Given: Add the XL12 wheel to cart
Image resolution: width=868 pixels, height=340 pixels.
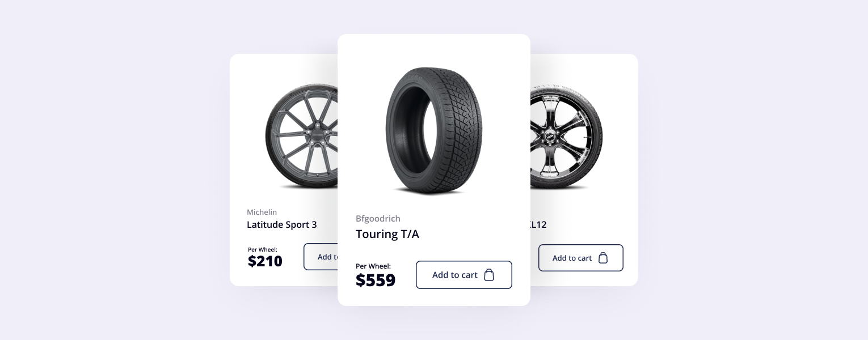Looking at the screenshot, I should tap(580, 258).
